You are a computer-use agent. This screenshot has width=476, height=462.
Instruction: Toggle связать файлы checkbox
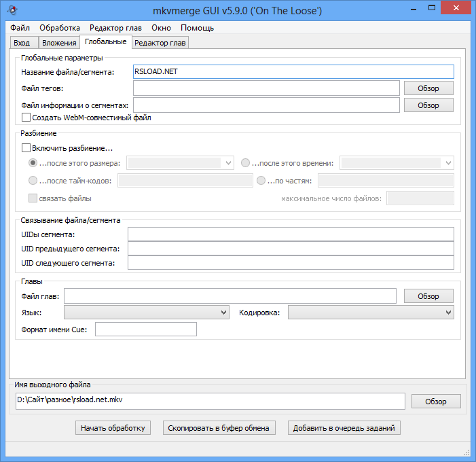[33, 198]
